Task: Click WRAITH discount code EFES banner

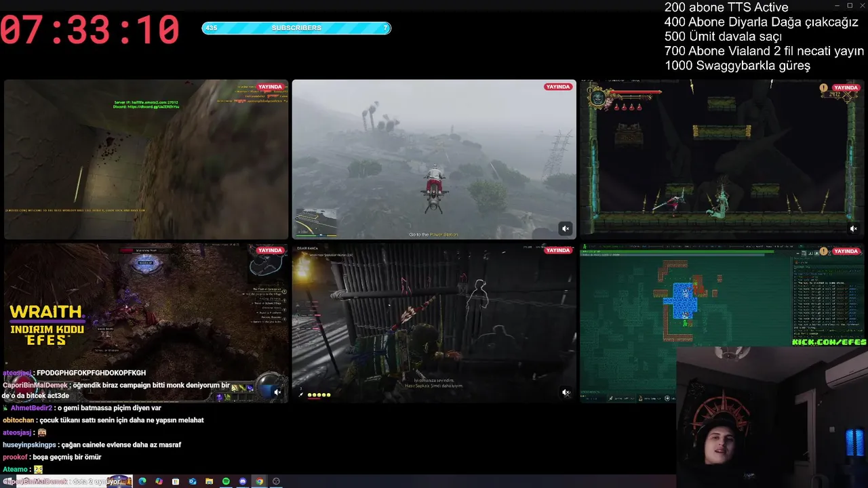Action: coord(47,326)
